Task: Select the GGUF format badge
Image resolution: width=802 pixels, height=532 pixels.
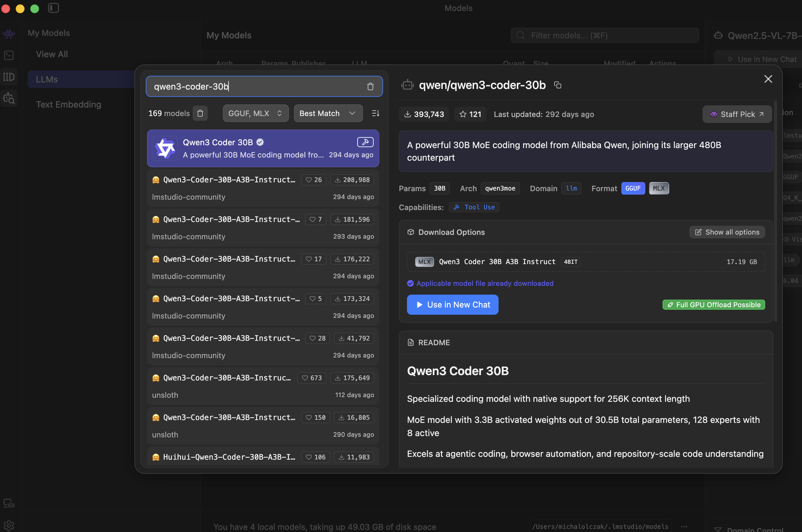Action: 633,188
